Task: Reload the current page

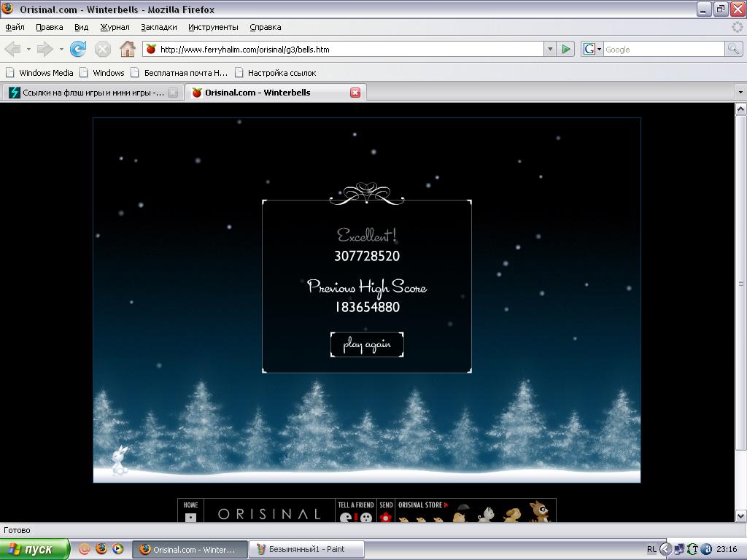Action: click(78, 49)
